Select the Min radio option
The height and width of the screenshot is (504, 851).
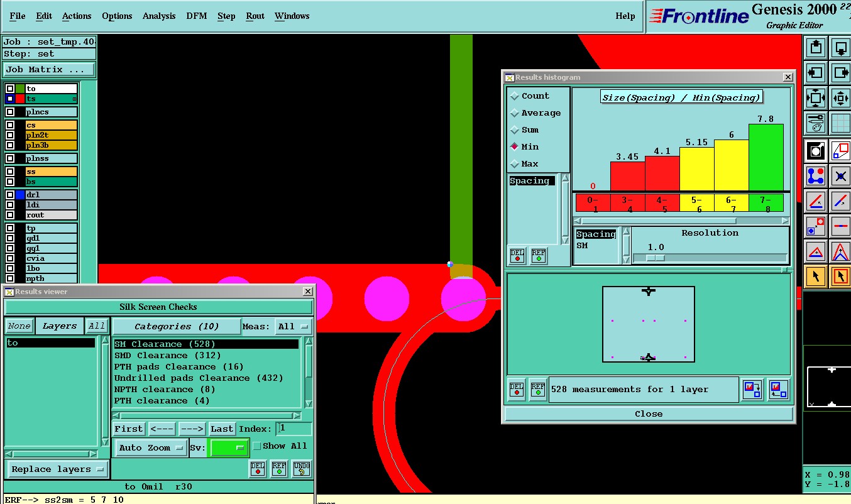(x=525, y=147)
